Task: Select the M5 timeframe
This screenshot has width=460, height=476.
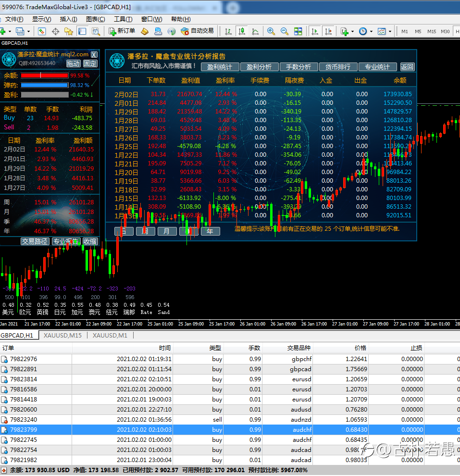Action: click(x=418, y=31)
